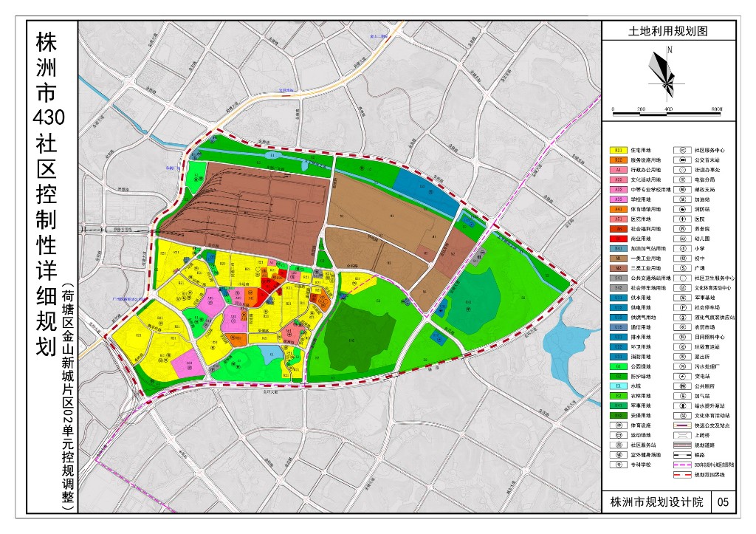The width and height of the screenshot is (756, 534).
Task: Select the red commercial land (商业用地) swatch
Action: point(617,239)
